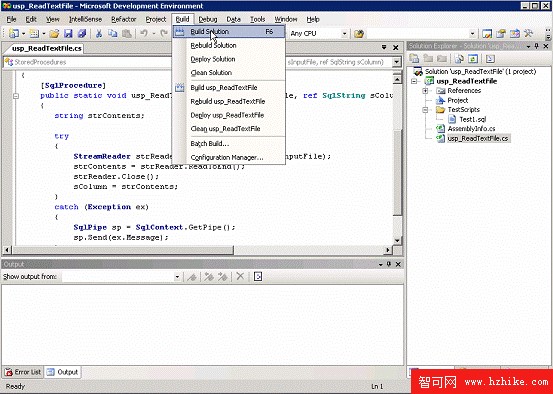Choose Rebuild Solution from Build menu
The height and width of the screenshot is (394, 553).
229,46
